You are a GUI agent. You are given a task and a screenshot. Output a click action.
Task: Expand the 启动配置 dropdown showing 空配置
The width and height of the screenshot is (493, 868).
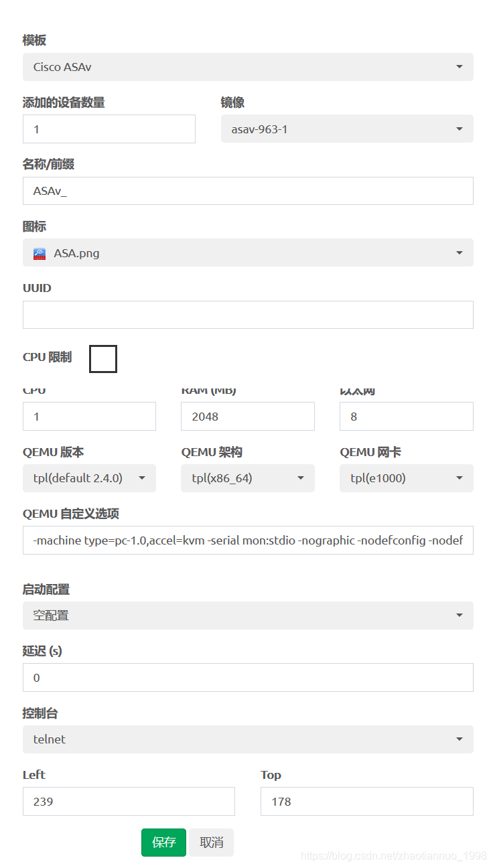coord(248,616)
